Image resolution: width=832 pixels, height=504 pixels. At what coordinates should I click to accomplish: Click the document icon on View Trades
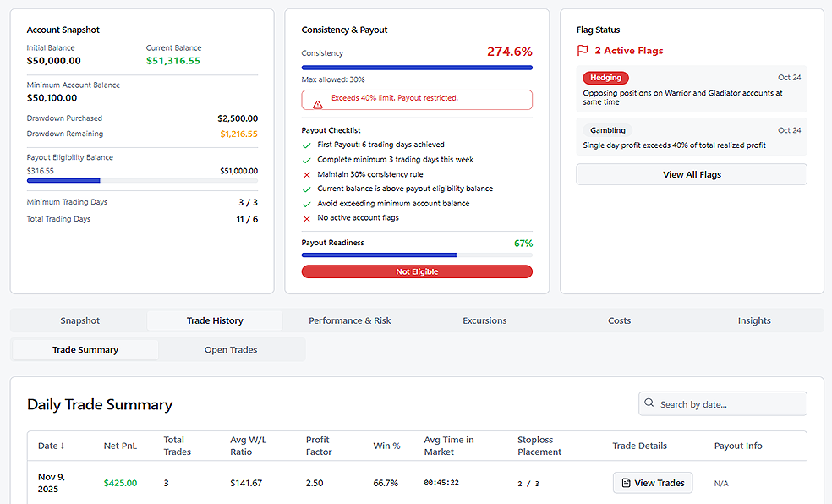coord(626,483)
